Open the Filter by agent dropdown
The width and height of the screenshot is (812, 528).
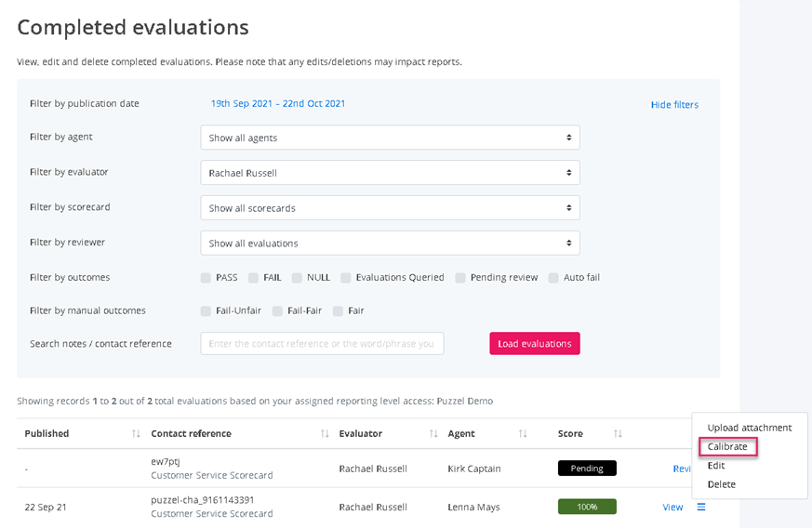point(390,138)
